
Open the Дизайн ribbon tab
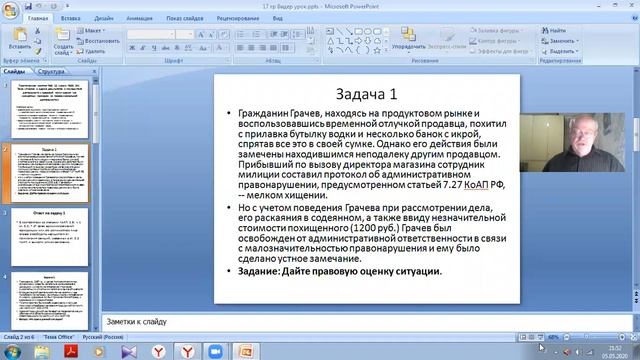point(104,18)
